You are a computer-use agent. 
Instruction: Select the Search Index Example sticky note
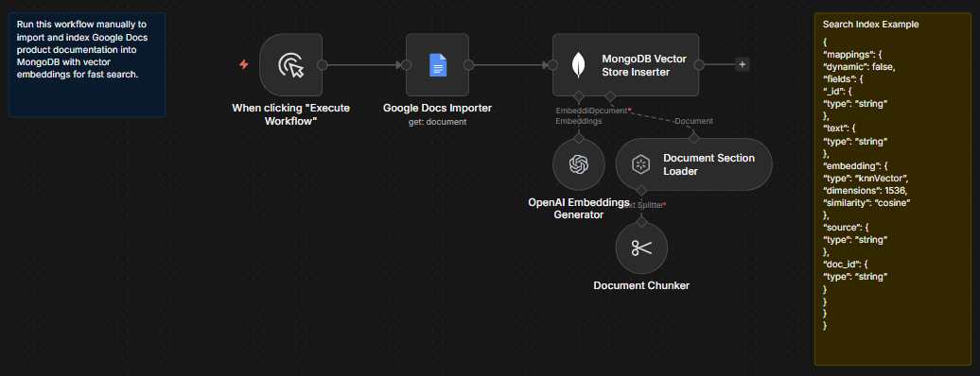click(893, 189)
